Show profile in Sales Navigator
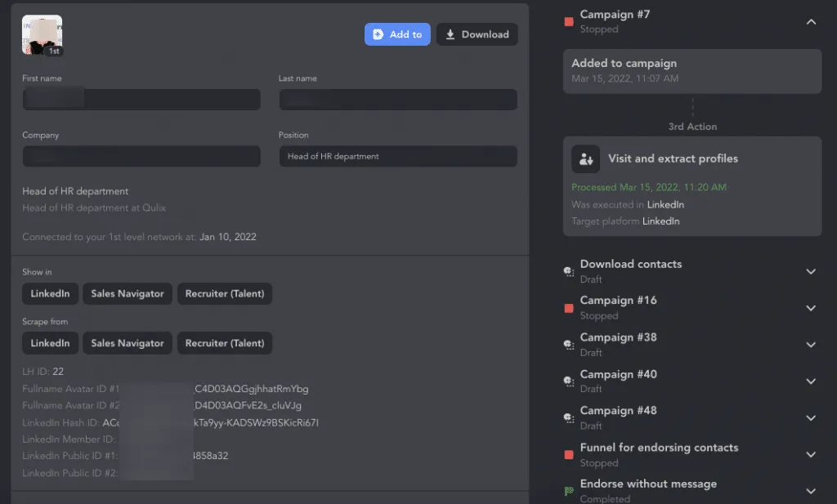Screen dimensions: 837x504 tap(127, 294)
